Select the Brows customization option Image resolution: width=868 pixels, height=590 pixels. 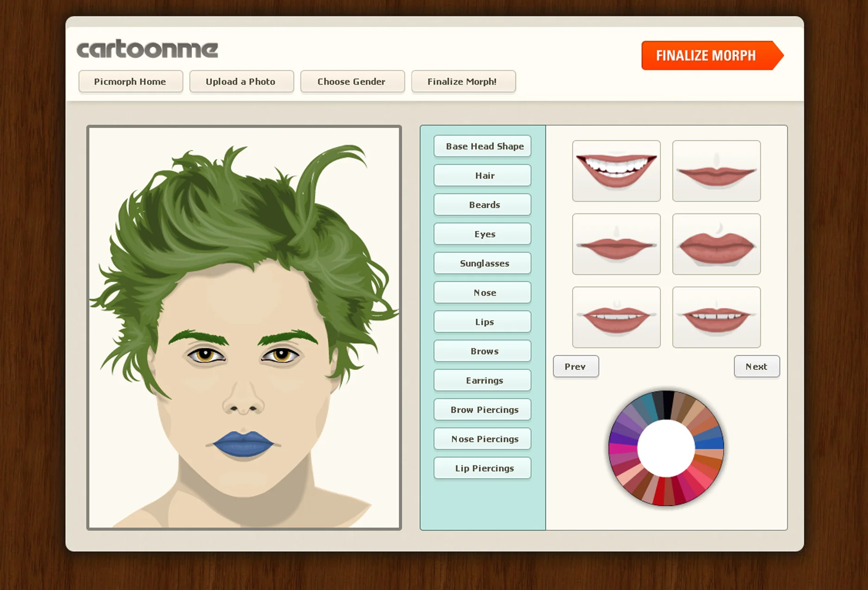482,351
